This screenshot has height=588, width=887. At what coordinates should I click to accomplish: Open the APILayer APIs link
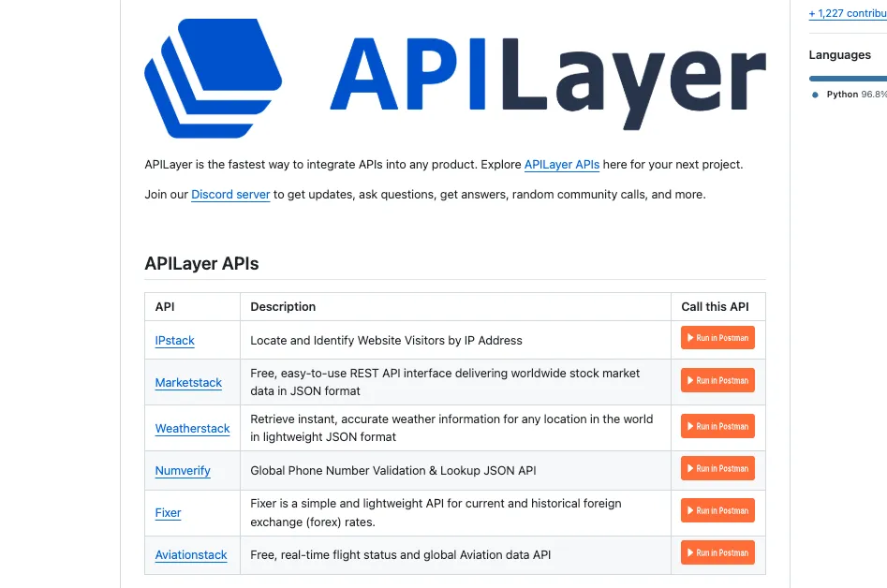562,165
